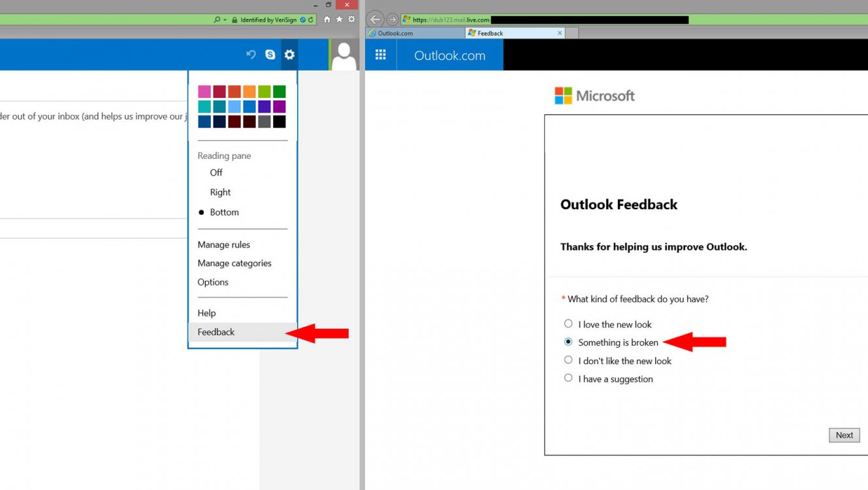Viewport: 868px width, 490px height.
Task: Click Identified by VeriSign label
Action: (268, 20)
